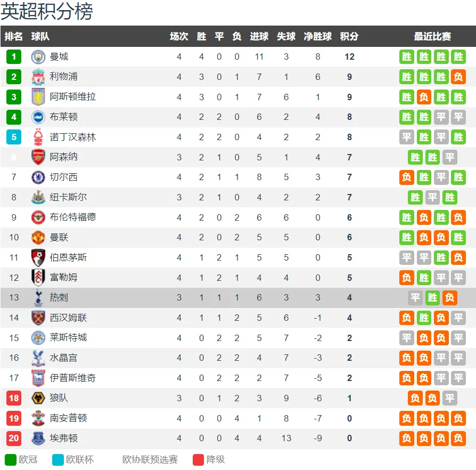Click the 净胜球 column header
This screenshot has width=476, height=470.
click(317, 36)
